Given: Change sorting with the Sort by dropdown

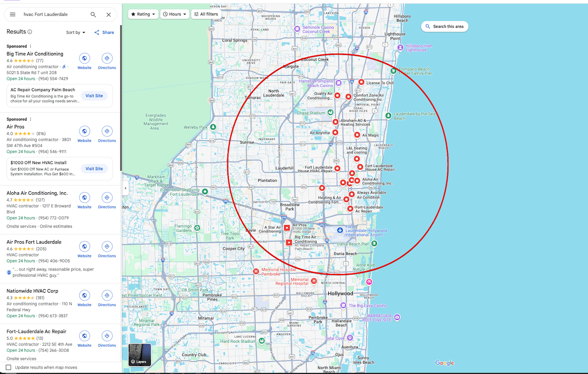Looking at the screenshot, I should 76,32.
